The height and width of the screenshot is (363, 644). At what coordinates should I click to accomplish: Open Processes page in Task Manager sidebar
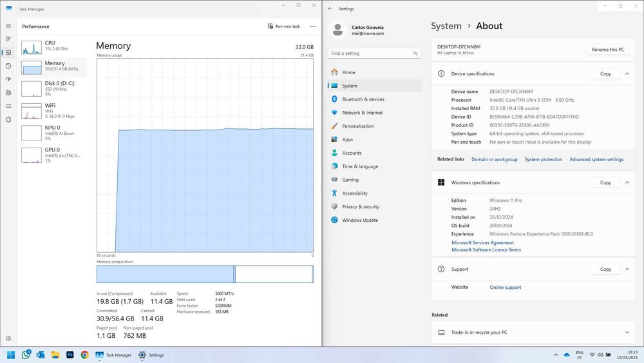point(8,39)
